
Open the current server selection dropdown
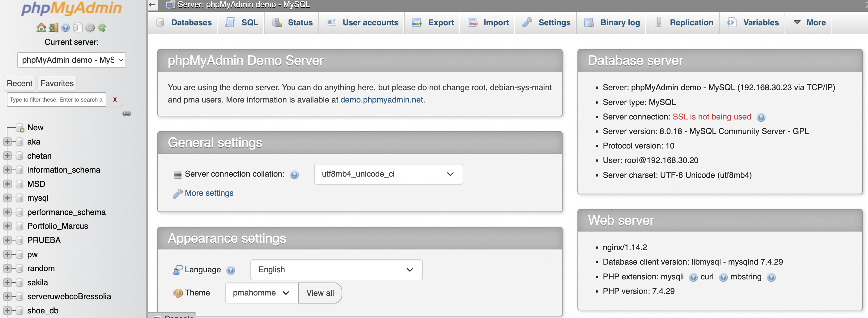(x=71, y=60)
